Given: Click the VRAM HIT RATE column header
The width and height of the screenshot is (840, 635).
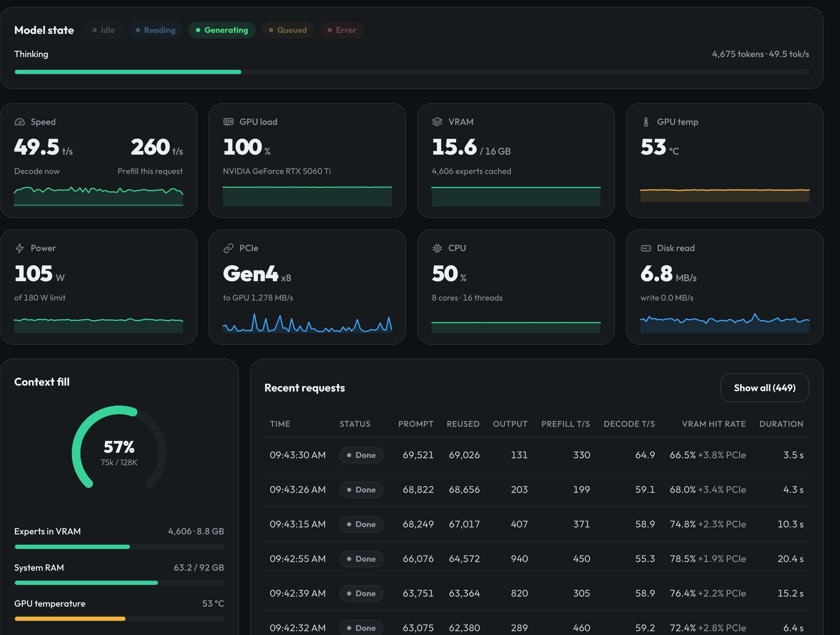Looking at the screenshot, I should click(x=713, y=424).
